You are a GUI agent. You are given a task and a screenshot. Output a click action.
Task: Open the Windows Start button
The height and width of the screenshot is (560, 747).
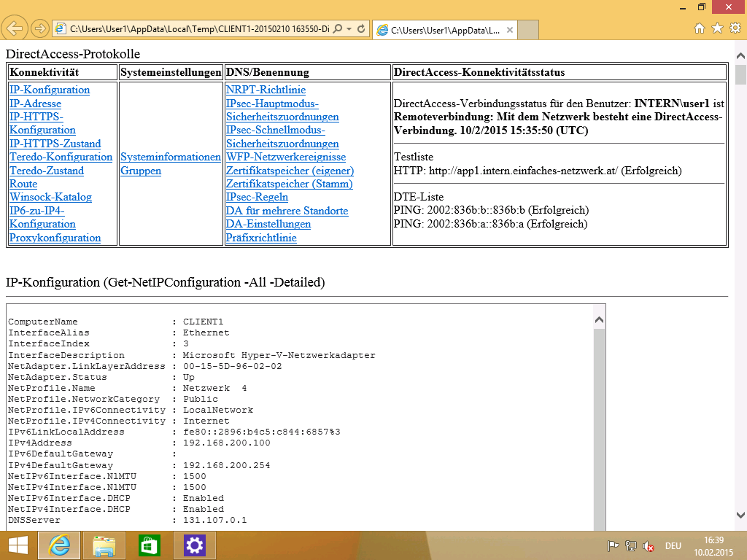[x=18, y=545]
